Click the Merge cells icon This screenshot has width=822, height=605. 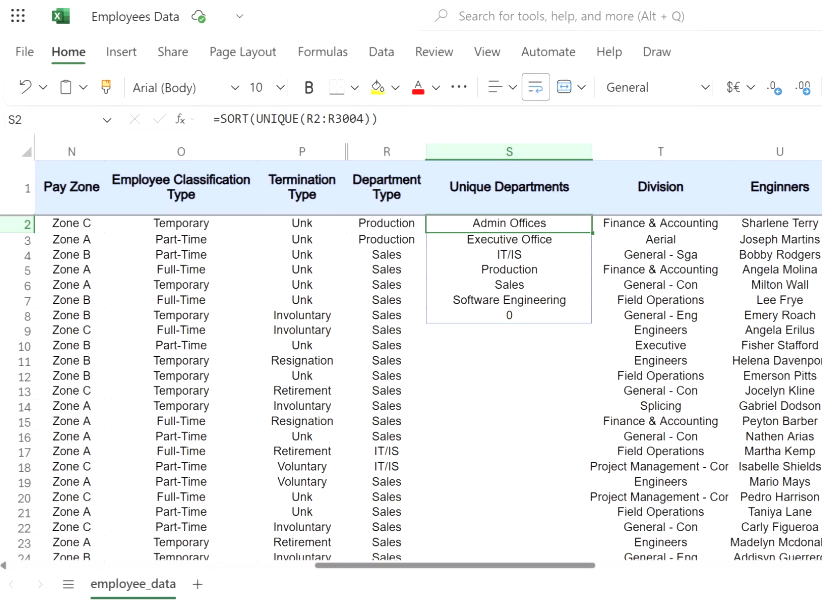point(564,87)
